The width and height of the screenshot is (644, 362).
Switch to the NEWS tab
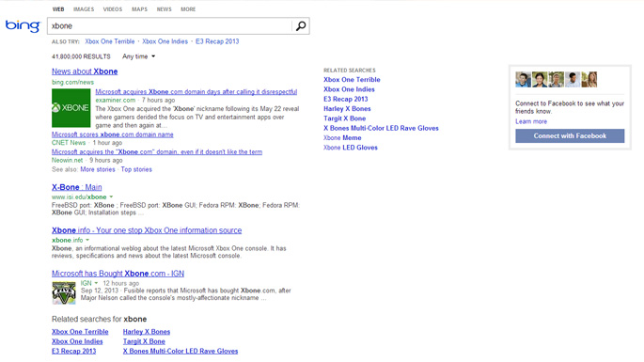[164, 9]
